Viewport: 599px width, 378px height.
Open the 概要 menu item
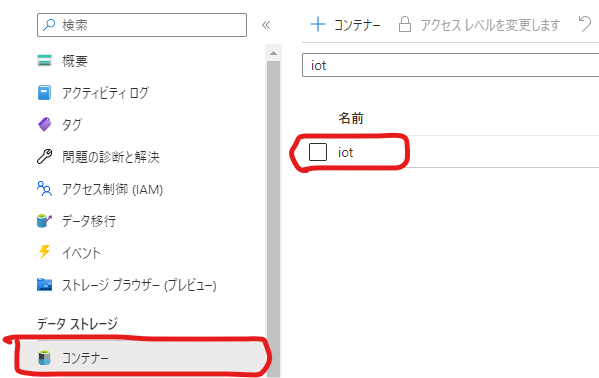(x=75, y=61)
